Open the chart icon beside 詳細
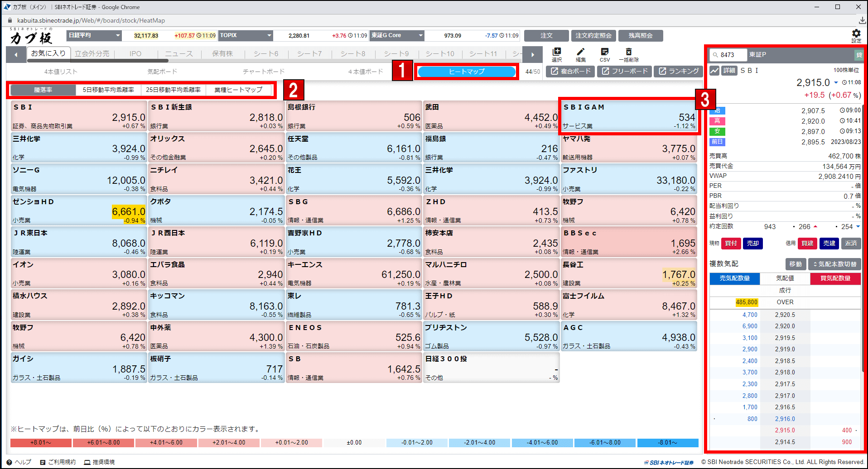Screen dimensions: 868x469 coord(714,71)
